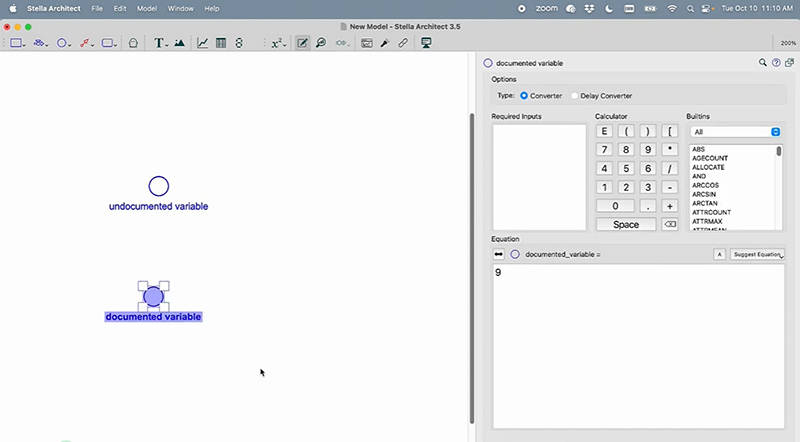Select the Stock tool in toolbar
The height and width of the screenshot is (442, 800).
click(x=17, y=43)
